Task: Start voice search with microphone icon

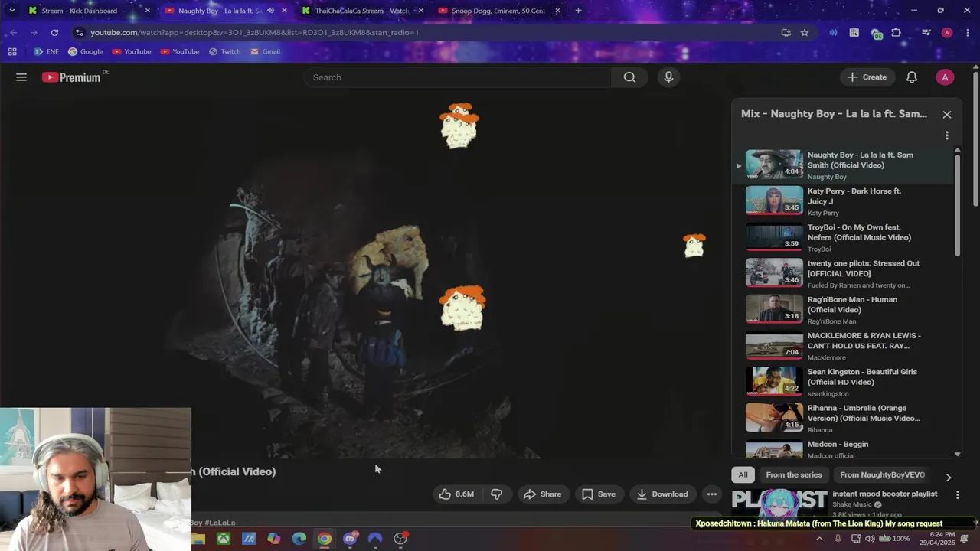Action: click(x=668, y=77)
